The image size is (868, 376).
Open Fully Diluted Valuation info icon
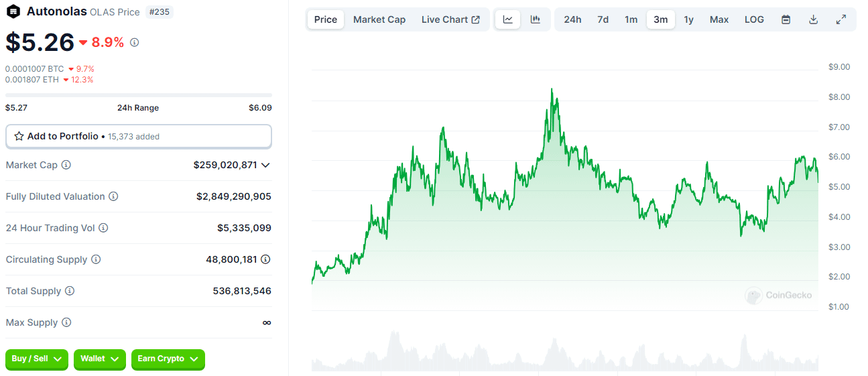click(x=113, y=196)
